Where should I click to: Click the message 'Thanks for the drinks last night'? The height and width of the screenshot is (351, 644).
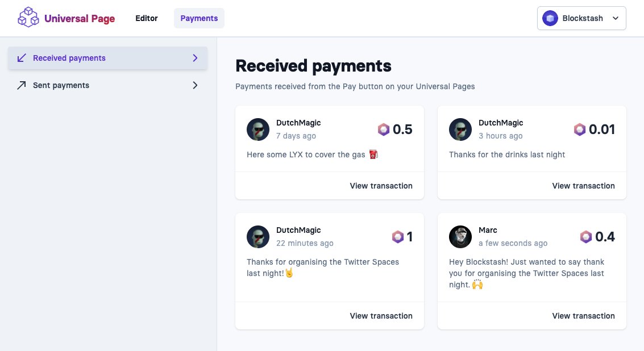[507, 154]
